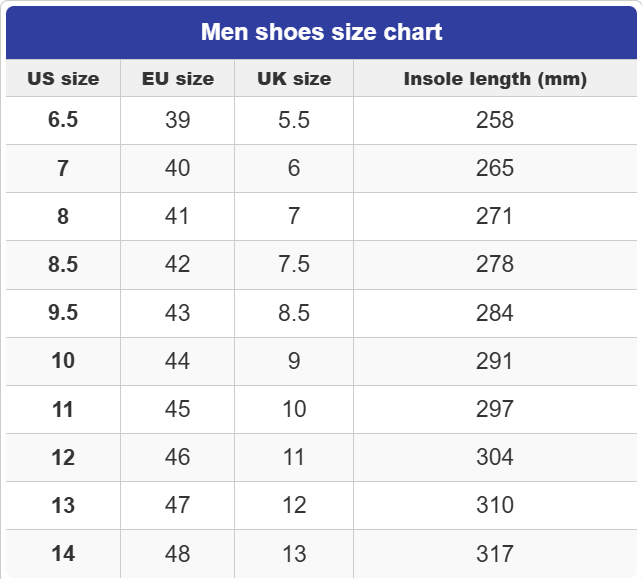Click insole length 304 cell
Screen dimensions: 642x579
coord(495,457)
